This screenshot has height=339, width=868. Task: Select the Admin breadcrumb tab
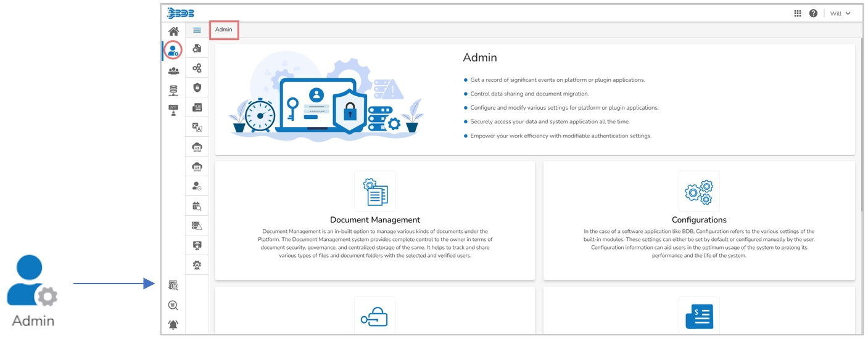[x=224, y=30]
